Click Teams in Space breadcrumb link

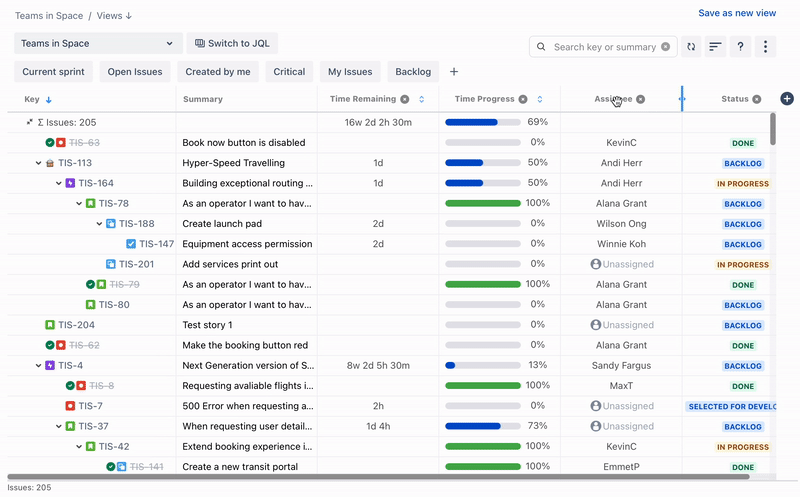click(x=49, y=16)
